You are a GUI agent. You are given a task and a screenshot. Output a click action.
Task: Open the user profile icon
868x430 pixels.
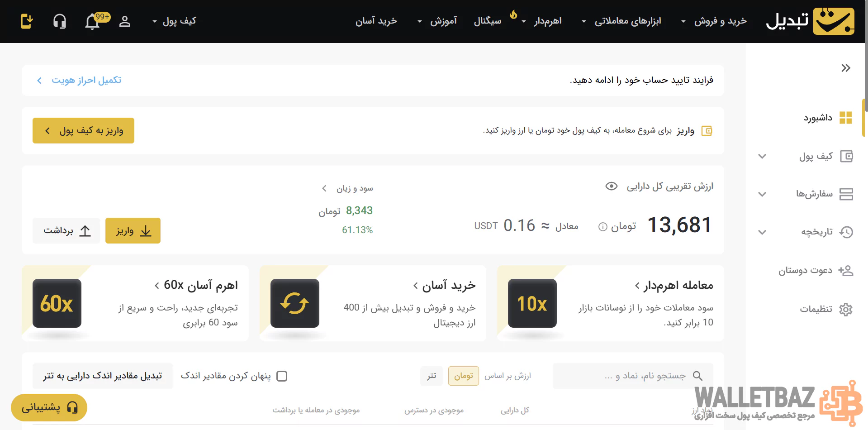(125, 21)
